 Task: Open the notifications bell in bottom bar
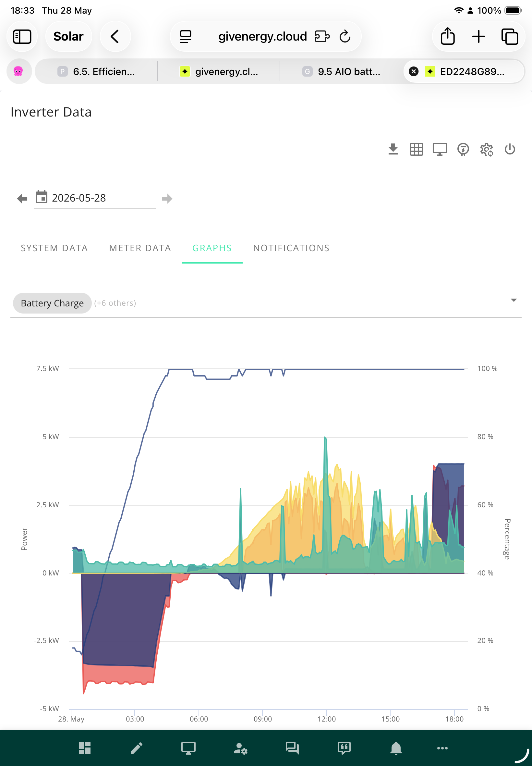click(x=396, y=748)
